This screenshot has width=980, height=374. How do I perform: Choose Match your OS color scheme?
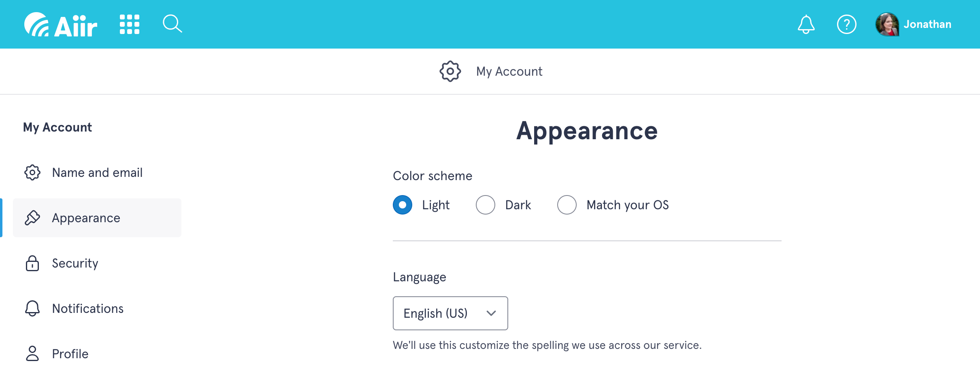coord(567,205)
